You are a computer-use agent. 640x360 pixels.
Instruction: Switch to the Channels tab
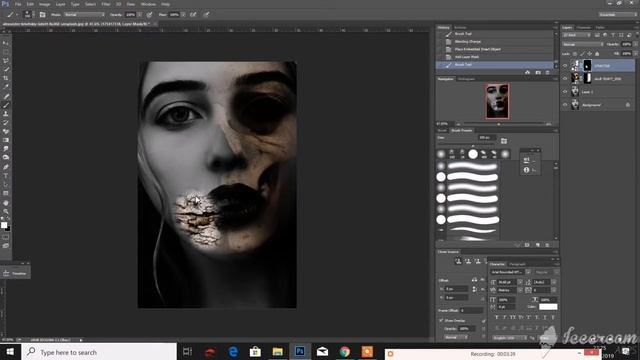click(x=584, y=27)
